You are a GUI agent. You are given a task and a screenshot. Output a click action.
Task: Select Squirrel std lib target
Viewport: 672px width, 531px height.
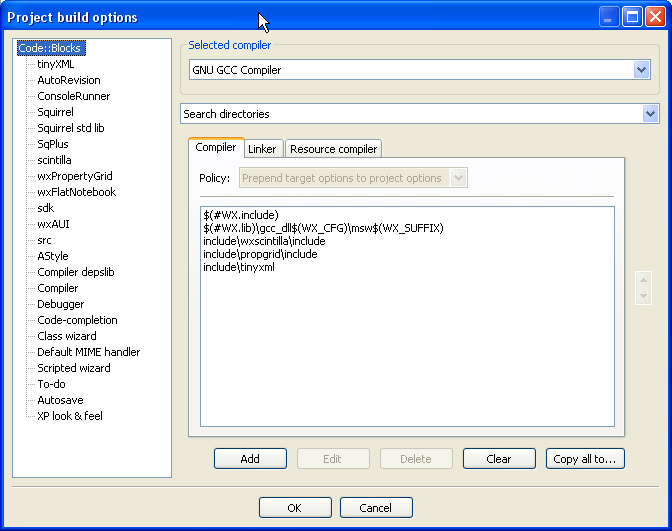[x=71, y=128]
